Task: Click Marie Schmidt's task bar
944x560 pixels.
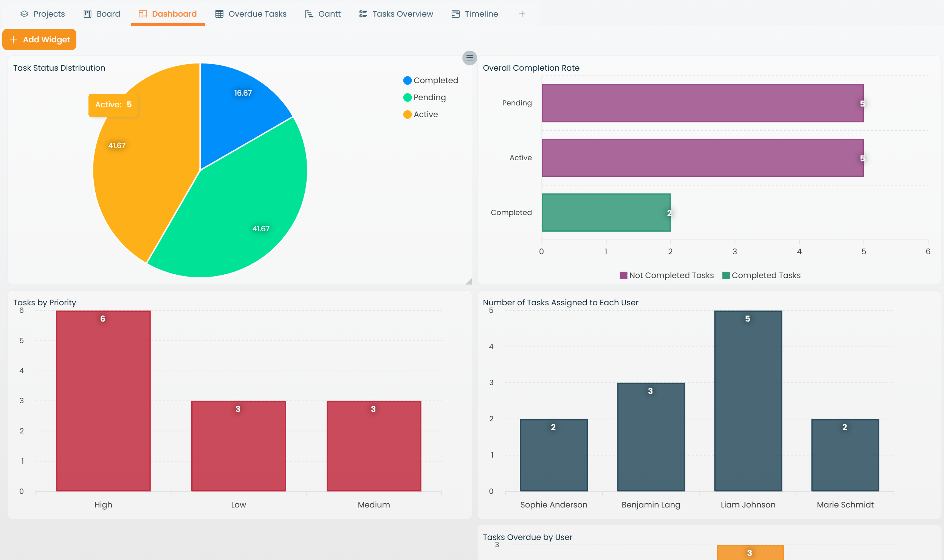Action: 845,455
